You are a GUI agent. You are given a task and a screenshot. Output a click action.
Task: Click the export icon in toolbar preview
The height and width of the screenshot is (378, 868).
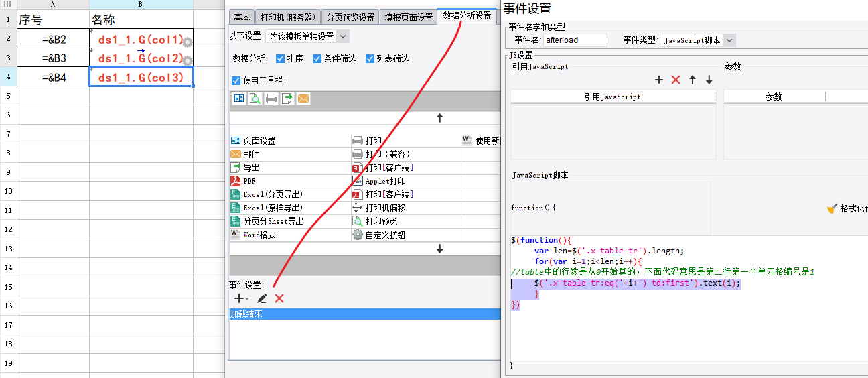pos(287,99)
